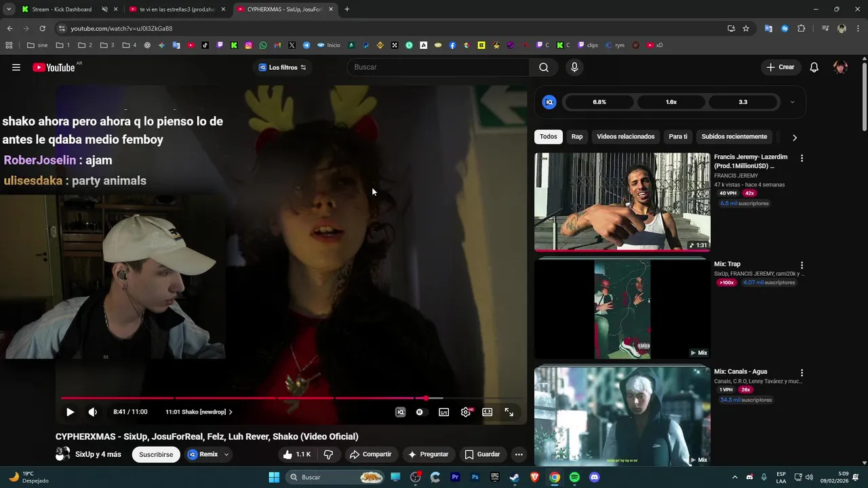The width and height of the screenshot is (868, 488).
Task: Dislike the CYPHERXMAS video
Action: [x=328, y=454]
